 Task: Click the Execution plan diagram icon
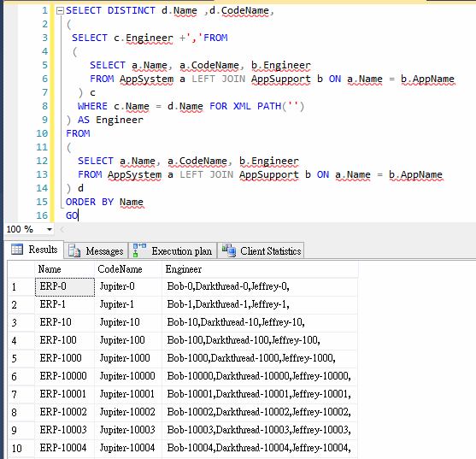point(139,250)
